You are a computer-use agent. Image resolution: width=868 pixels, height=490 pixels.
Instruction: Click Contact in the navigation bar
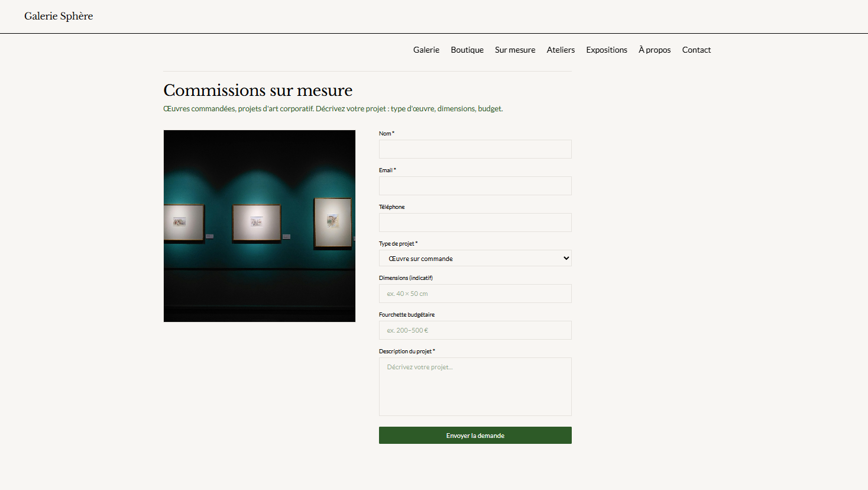696,50
